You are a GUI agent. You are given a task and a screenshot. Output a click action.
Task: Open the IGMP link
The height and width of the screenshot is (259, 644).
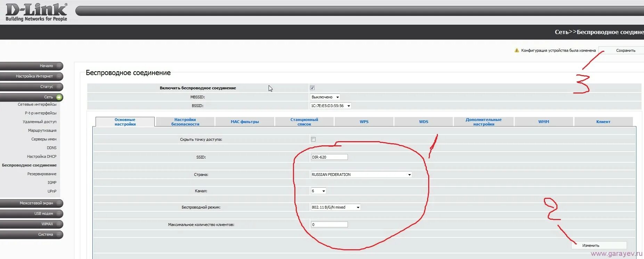point(52,183)
